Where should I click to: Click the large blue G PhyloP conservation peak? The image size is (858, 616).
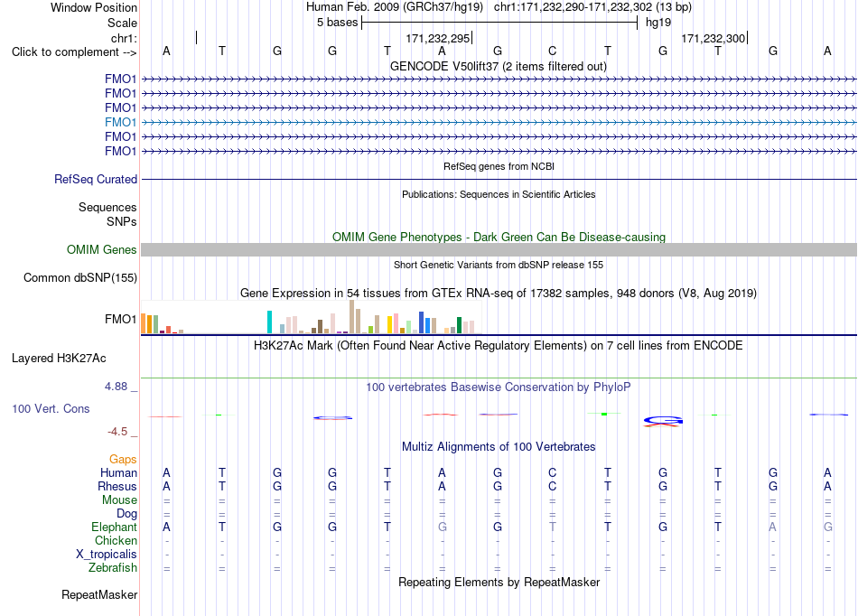(x=663, y=421)
